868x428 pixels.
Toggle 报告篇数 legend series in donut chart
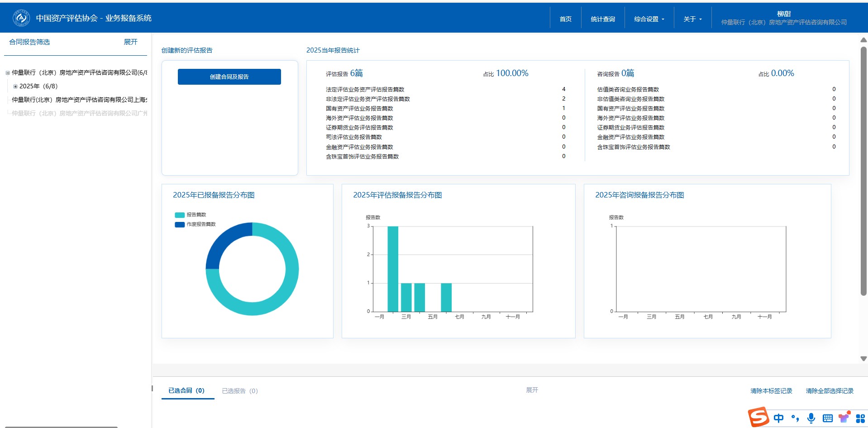[x=191, y=215]
